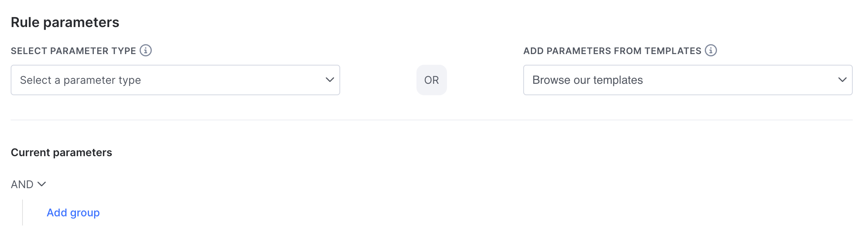Click info icon beside Select Parameter Type
The height and width of the screenshot is (243, 868).
[146, 50]
